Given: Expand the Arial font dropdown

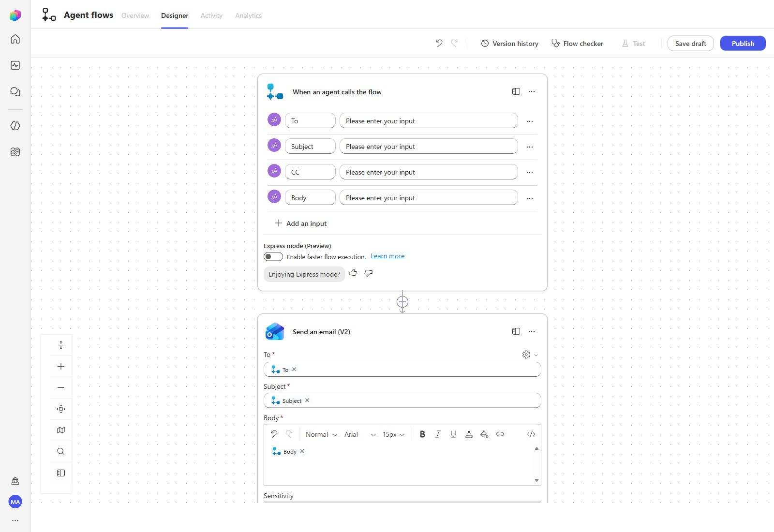Looking at the screenshot, I should (x=360, y=434).
